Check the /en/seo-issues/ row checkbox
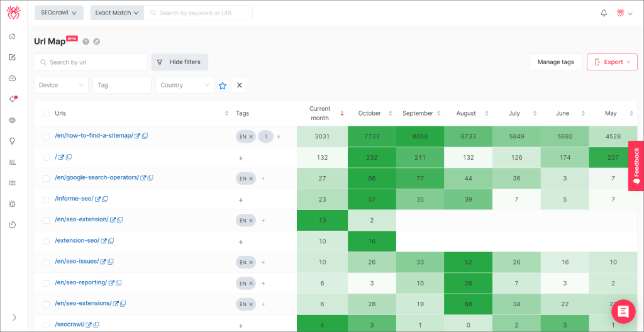This screenshot has width=644, height=332. click(x=46, y=262)
